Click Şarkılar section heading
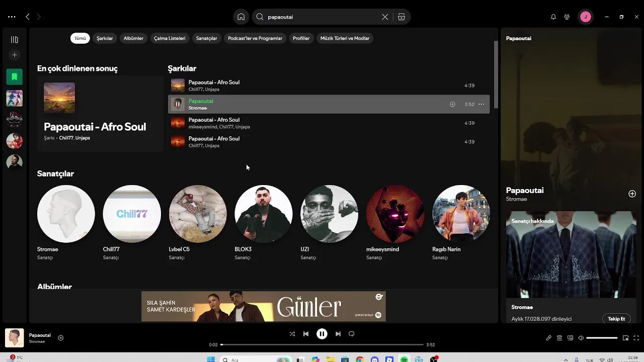This screenshot has height=362, width=644. tap(182, 68)
